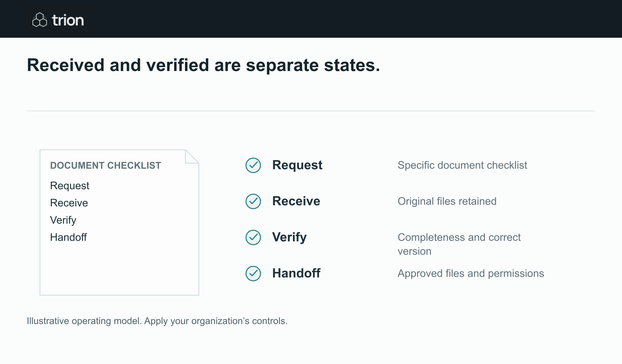Select the bold Receive step heading

point(296,201)
